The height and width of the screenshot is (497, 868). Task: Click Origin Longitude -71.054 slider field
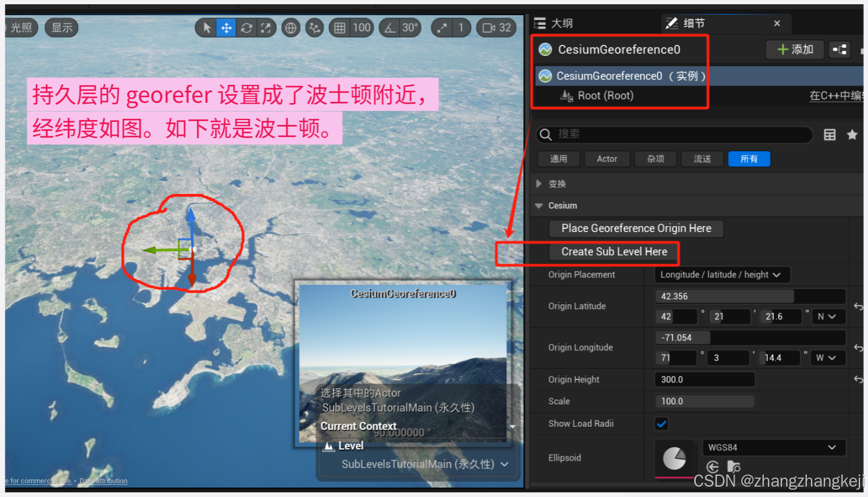coord(750,338)
